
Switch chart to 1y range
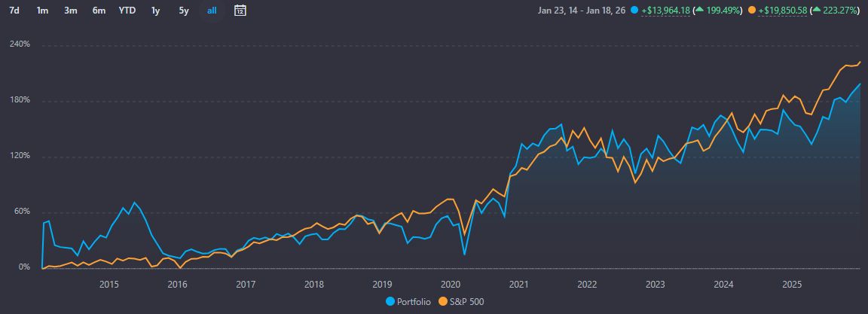click(x=155, y=11)
